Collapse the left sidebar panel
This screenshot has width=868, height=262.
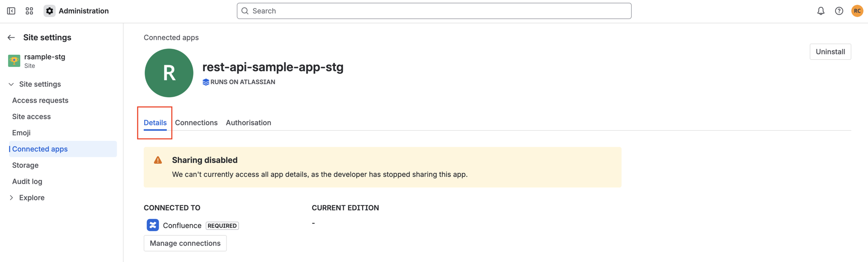point(10,10)
